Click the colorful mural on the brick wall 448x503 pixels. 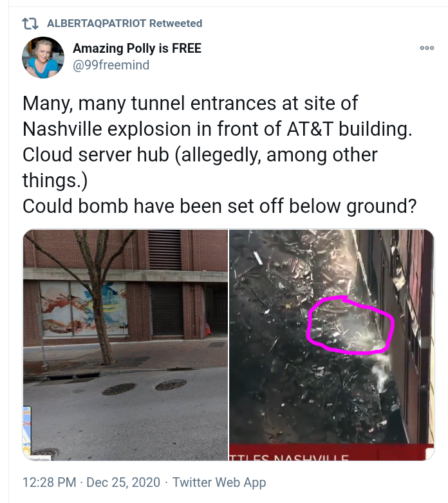click(x=84, y=309)
